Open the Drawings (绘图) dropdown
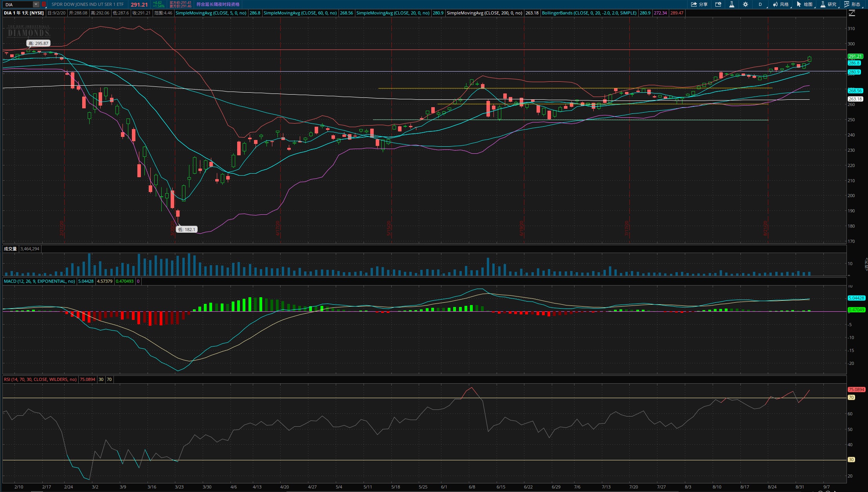This screenshot has width=868, height=492. (x=804, y=4)
